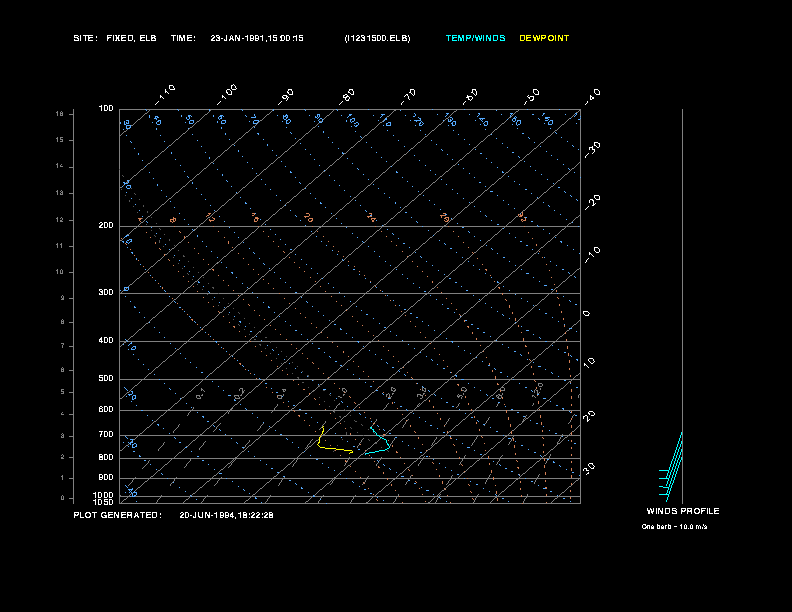Click the 400 pressure level label
The image size is (792, 612).
[x=106, y=340]
